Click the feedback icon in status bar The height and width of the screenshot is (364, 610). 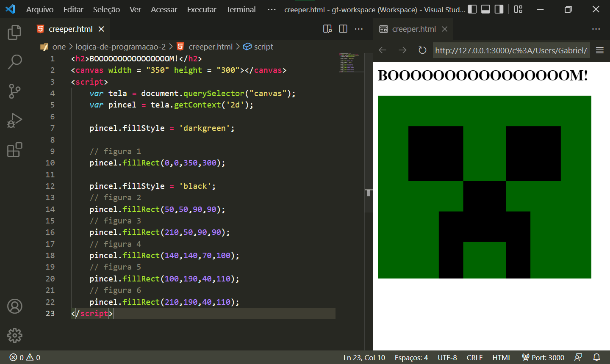pos(578,357)
